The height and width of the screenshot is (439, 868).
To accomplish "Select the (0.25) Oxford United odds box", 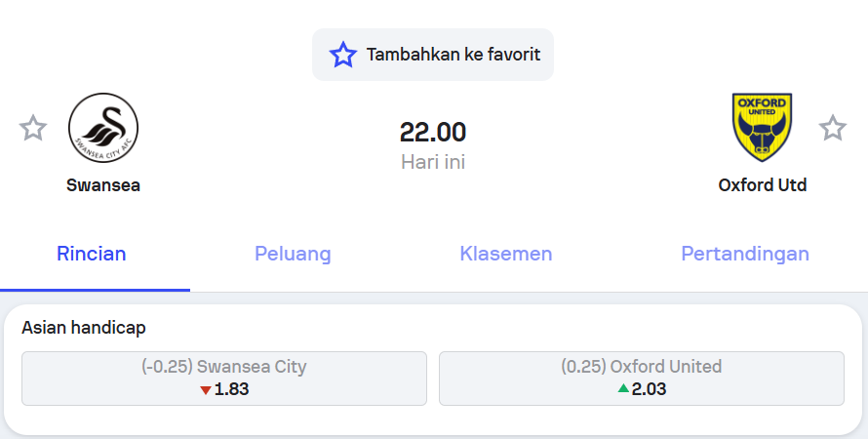I will tap(642, 378).
